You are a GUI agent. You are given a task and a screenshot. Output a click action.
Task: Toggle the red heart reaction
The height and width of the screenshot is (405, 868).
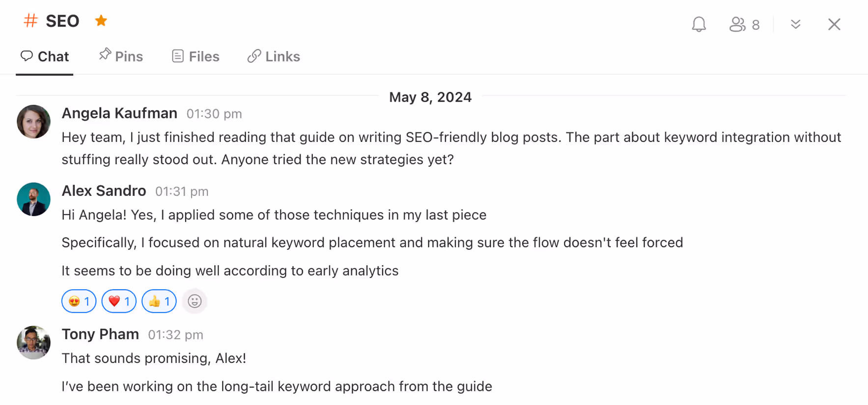click(119, 301)
